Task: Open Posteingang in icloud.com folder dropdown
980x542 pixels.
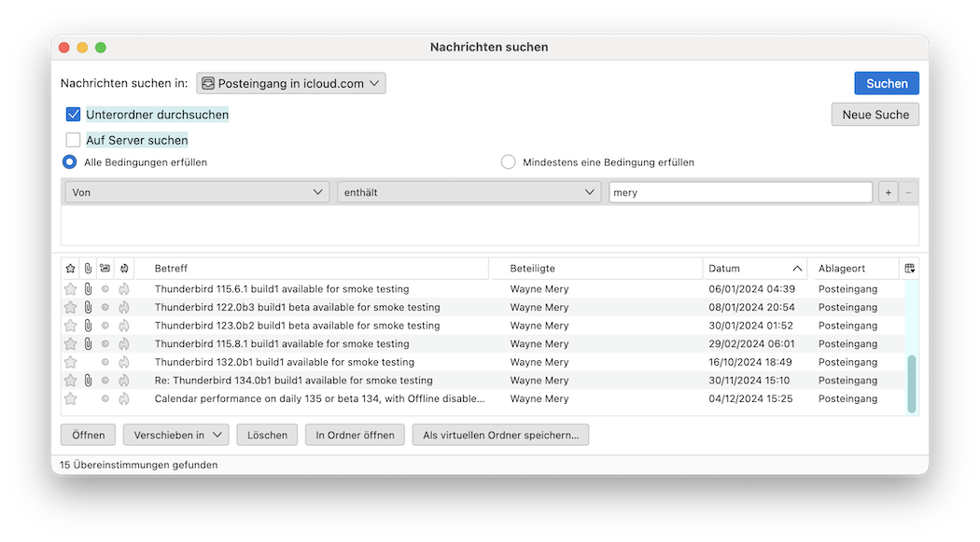Action: point(291,83)
